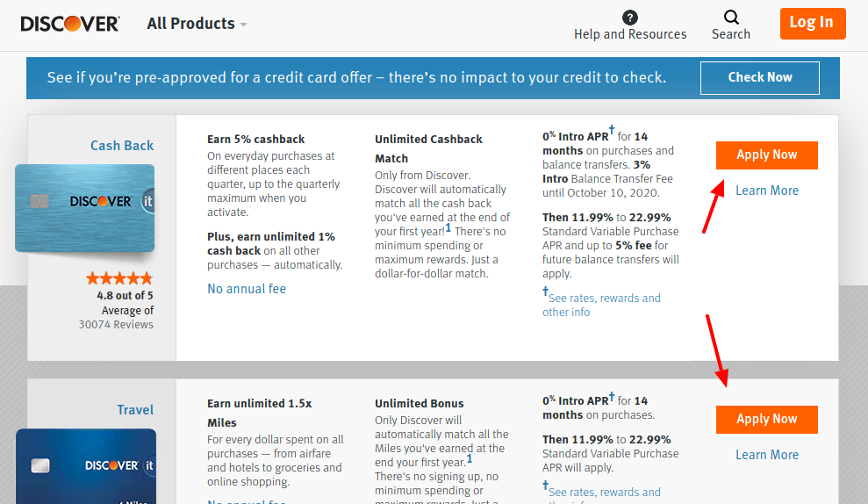Click the Discover logo
Viewport: 868px width, 504px height.
(70, 24)
